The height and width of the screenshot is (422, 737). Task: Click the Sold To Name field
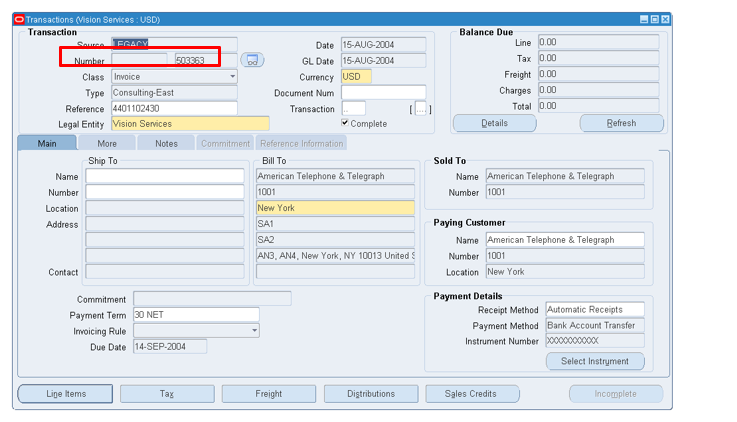tap(565, 176)
